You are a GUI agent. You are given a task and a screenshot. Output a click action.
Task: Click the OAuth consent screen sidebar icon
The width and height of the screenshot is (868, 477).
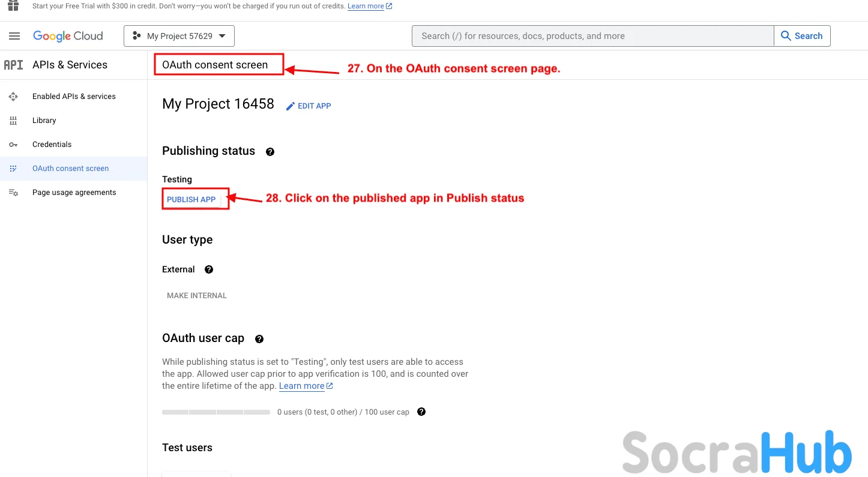coord(13,169)
